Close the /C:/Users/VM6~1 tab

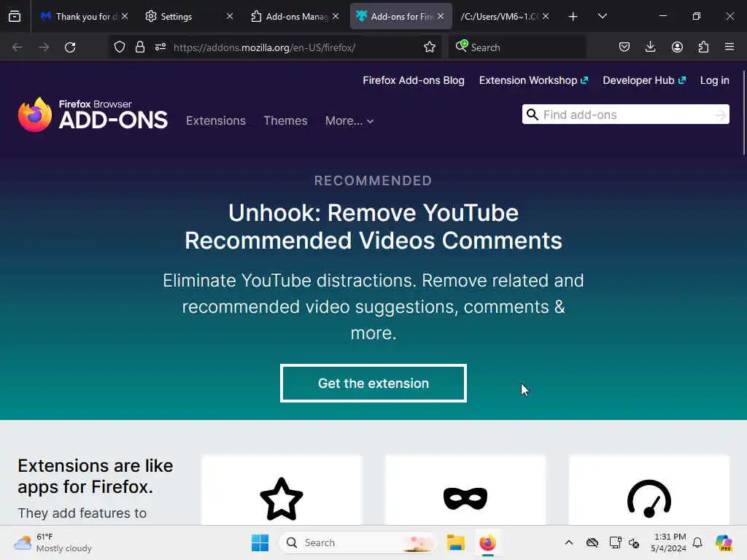pyautogui.click(x=546, y=16)
